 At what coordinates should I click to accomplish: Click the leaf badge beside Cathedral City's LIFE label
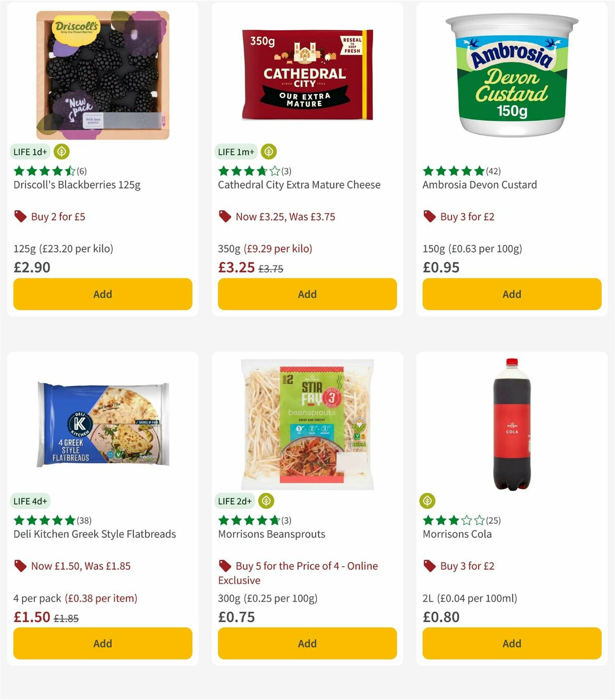coord(269,152)
